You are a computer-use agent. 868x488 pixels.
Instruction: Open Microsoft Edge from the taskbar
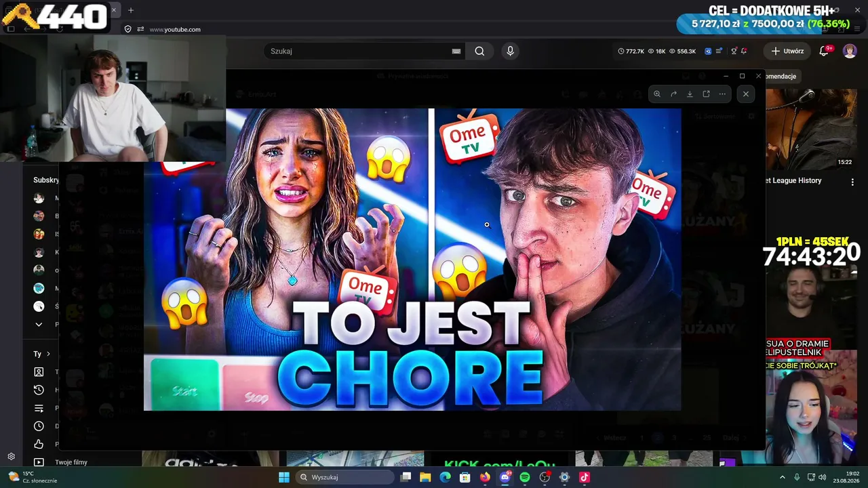click(x=445, y=477)
